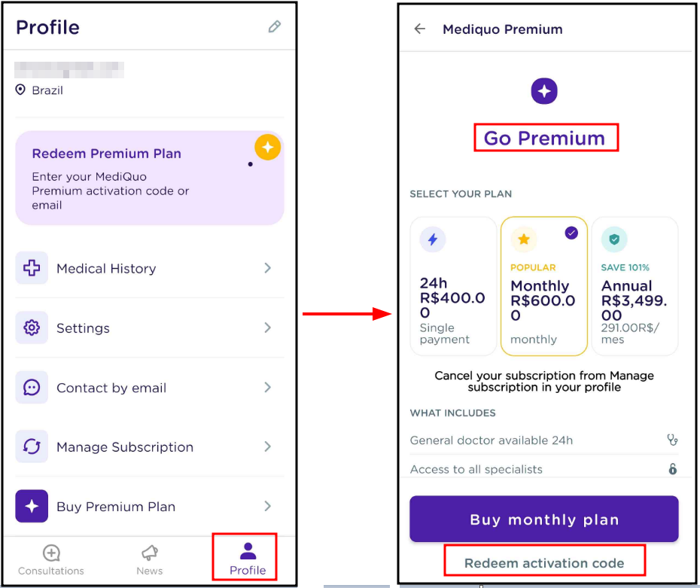700x588 pixels.
Task: Open the Settings row chevron
Action: pos(268,328)
